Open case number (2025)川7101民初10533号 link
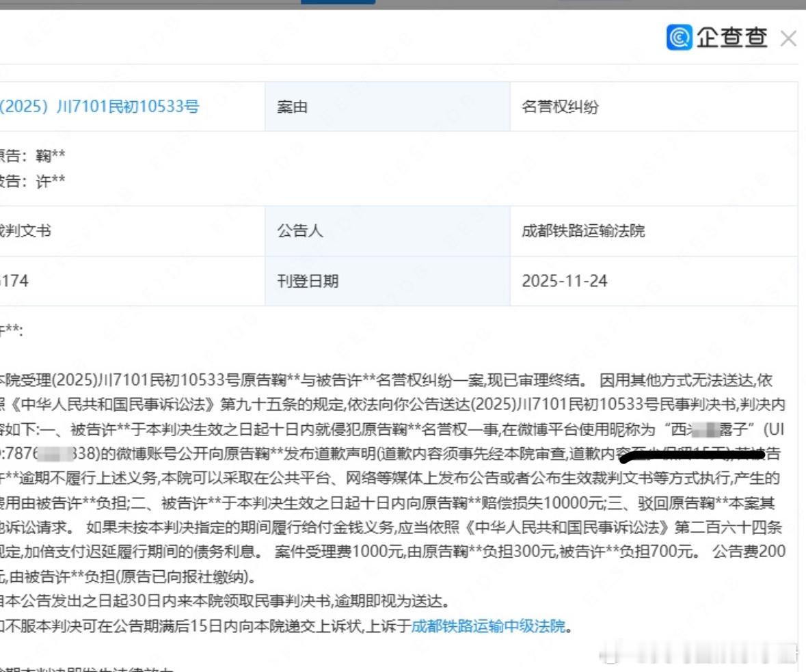Screen dimensions: 806x672 tap(100, 107)
